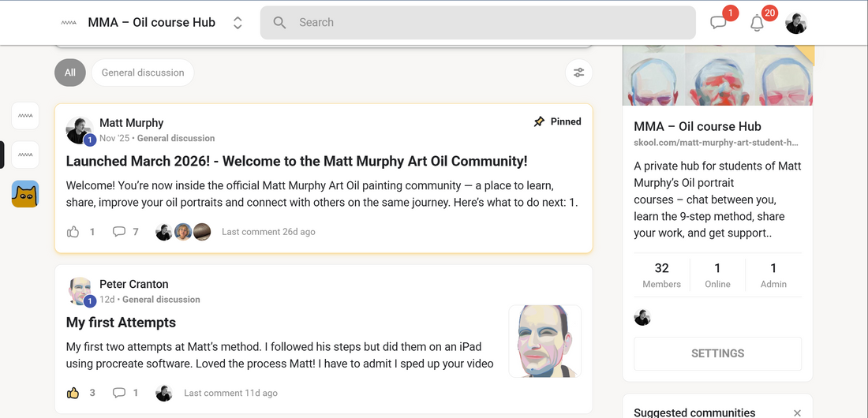The image size is (868, 418).
Task: Open the skool.com/matt-murphy-art-student-h... link
Action: coord(716,143)
